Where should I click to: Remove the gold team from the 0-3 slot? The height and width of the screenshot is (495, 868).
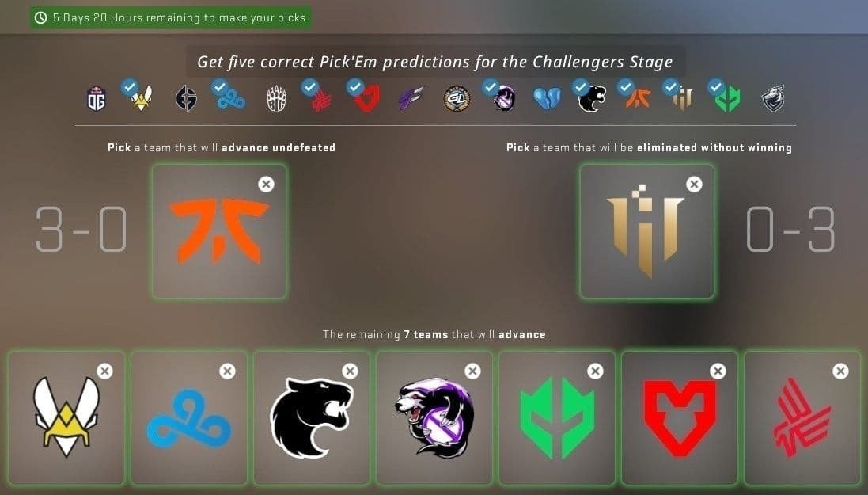tap(694, 184)
